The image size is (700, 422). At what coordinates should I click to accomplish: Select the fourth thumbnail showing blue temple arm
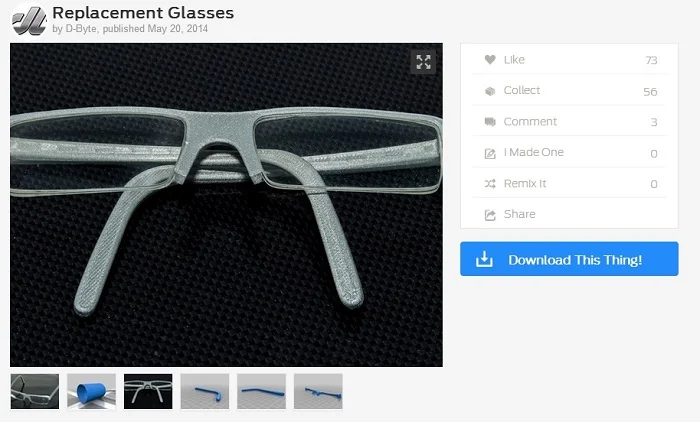coord(205,391)
